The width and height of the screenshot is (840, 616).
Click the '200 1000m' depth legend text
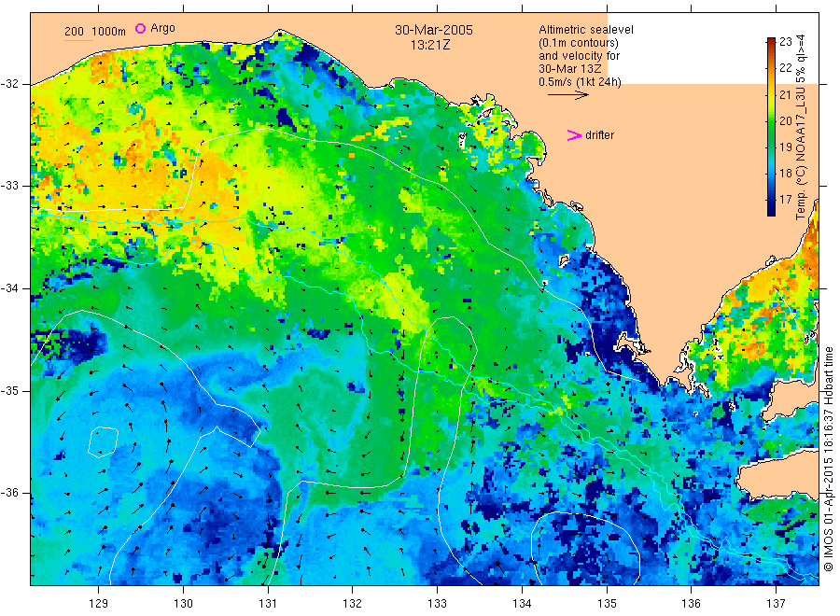coord(95,32)
